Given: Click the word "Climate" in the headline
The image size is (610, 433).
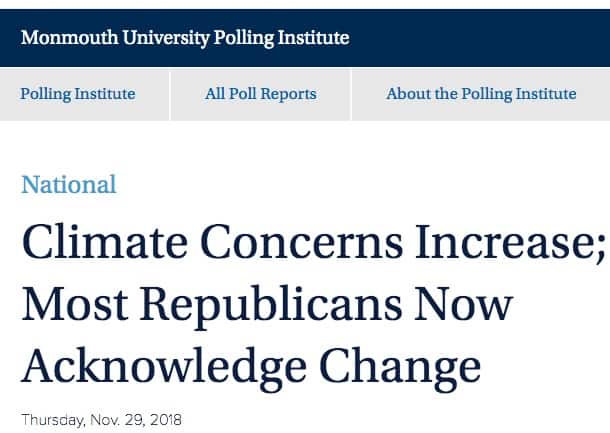Looking at the screenshot, I should 102,242.
